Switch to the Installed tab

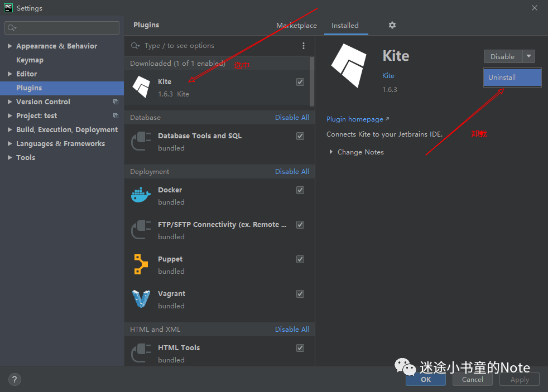pos(345,26)
